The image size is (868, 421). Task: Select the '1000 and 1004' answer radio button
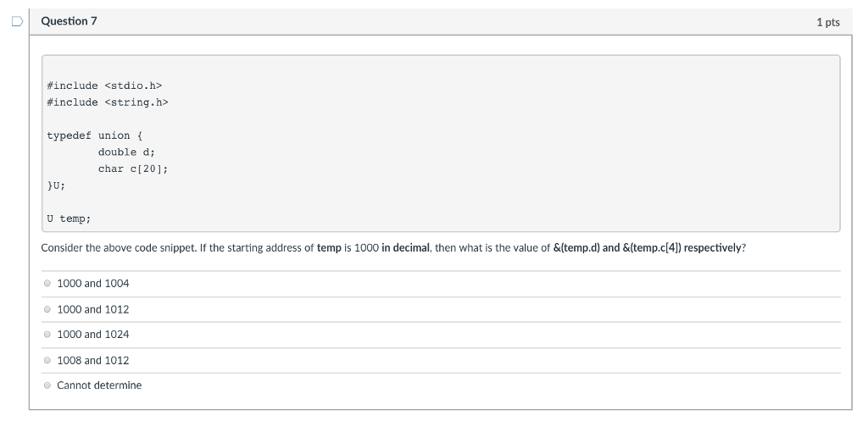click(47, 283)
